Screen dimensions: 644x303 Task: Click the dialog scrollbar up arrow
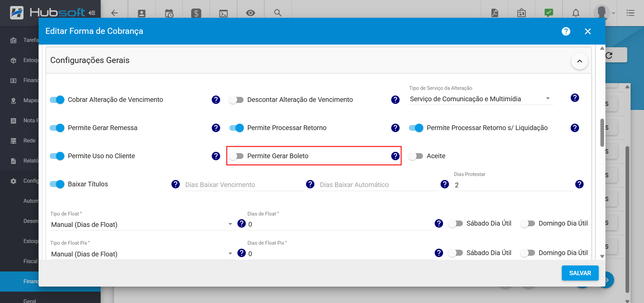(602, 48)
